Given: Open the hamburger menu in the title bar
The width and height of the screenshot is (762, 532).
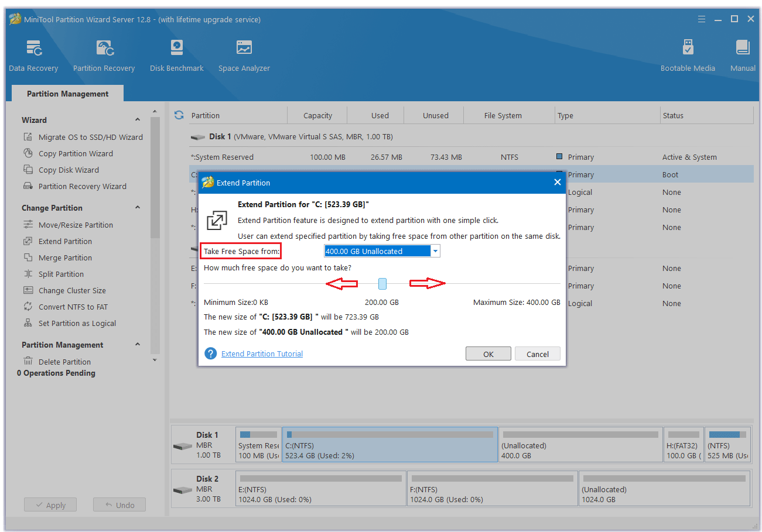Looking at the screenshot, I should coord(702,19).
